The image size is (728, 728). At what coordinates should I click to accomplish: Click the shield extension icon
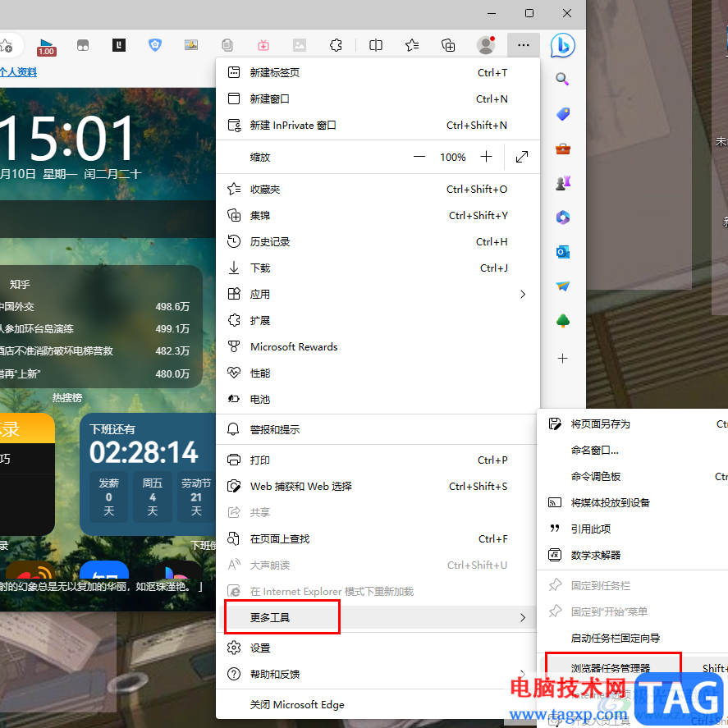pyautogui.click(x=155, y=45)
